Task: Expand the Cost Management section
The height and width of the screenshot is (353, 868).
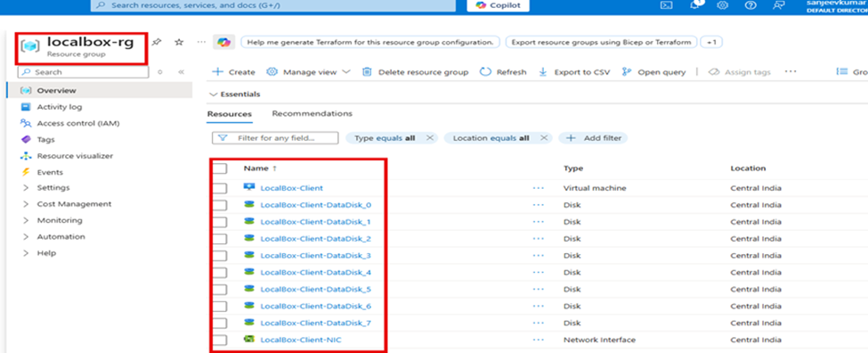Action: (26, 204)
